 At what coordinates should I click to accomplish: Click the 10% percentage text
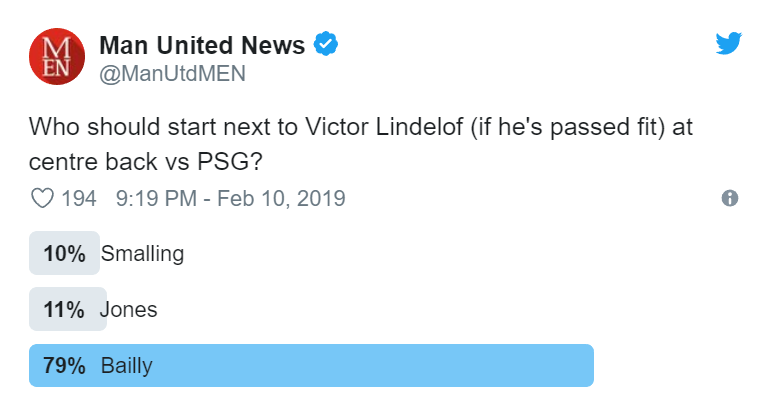click(64, 253)
